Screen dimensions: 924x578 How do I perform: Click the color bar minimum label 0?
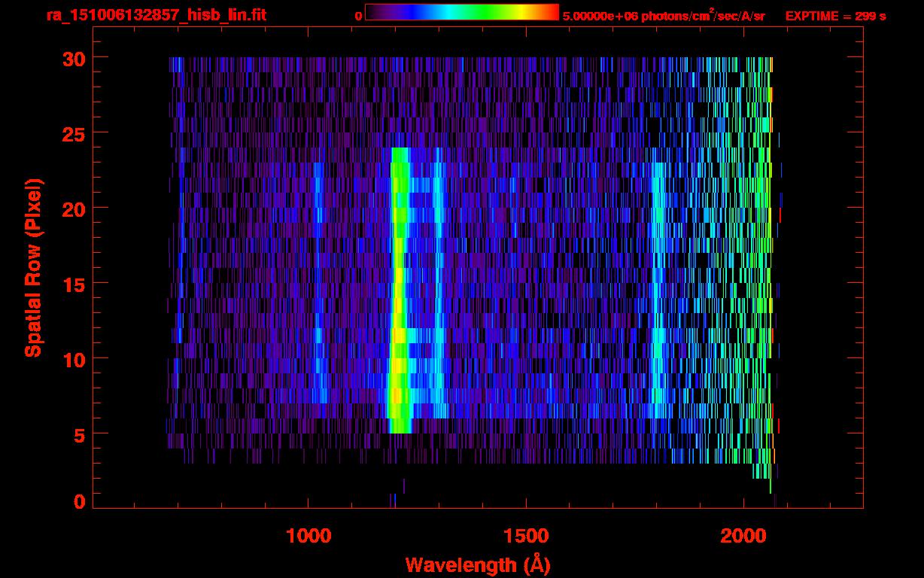358,16
